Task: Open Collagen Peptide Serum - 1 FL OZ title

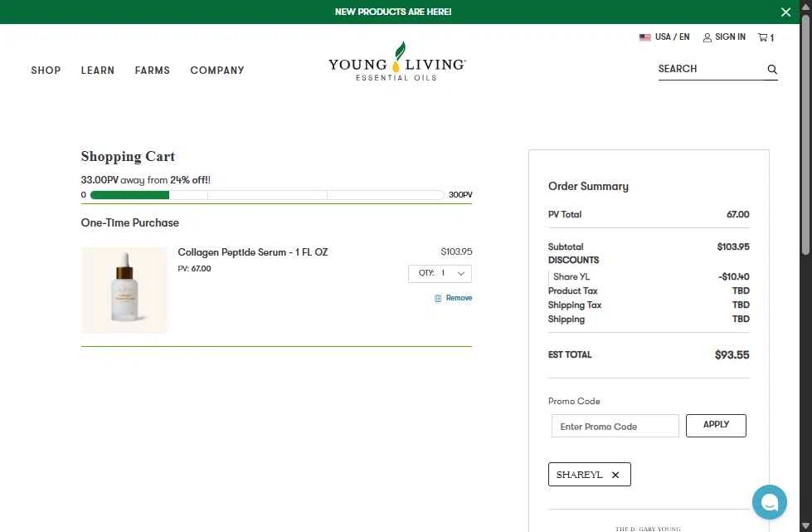Action: click(x=253, y=252)
